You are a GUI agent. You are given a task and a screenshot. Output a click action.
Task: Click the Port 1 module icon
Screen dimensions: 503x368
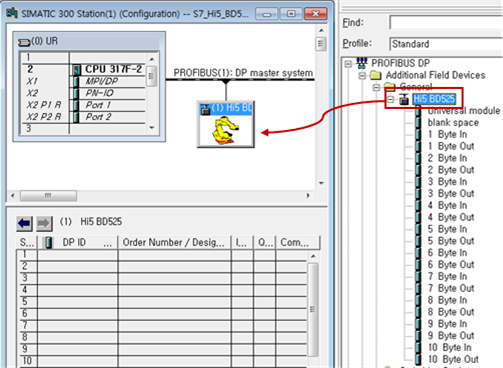pos(76,105)
